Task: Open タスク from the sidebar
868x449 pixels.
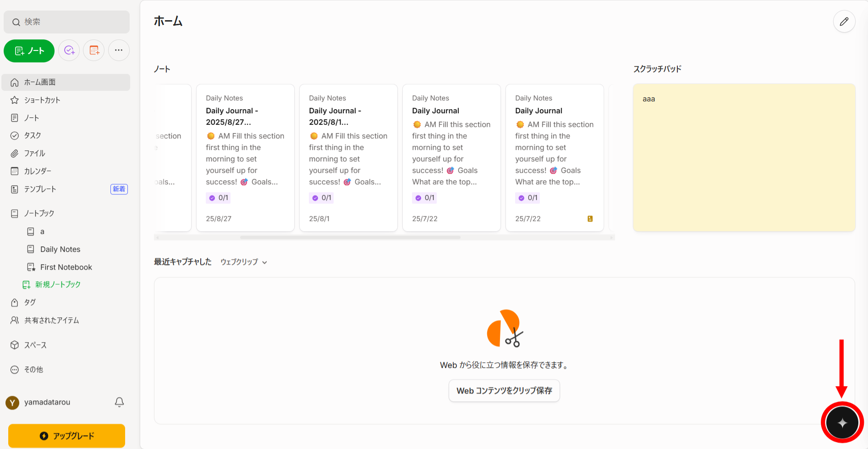Action: (32, 135)
